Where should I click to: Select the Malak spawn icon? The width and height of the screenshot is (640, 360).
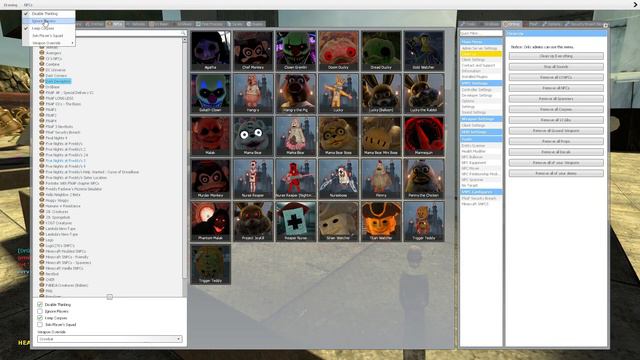click(211, 136)
